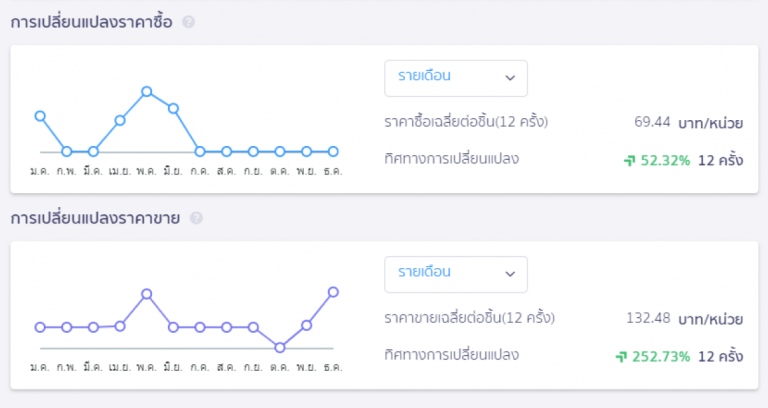Screen dimensions: 768x408
Task: Click average selling price value 132.48
Action: click(x=648, y=318)
